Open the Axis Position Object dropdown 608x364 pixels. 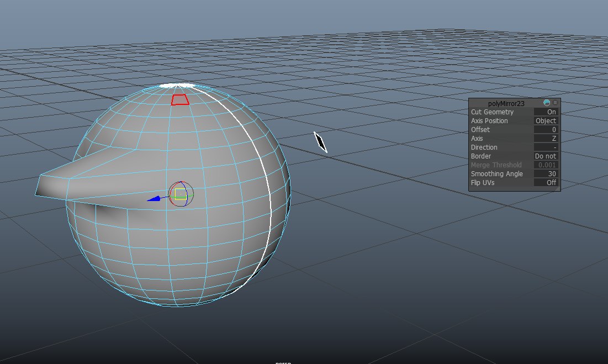tap(546, 120)
